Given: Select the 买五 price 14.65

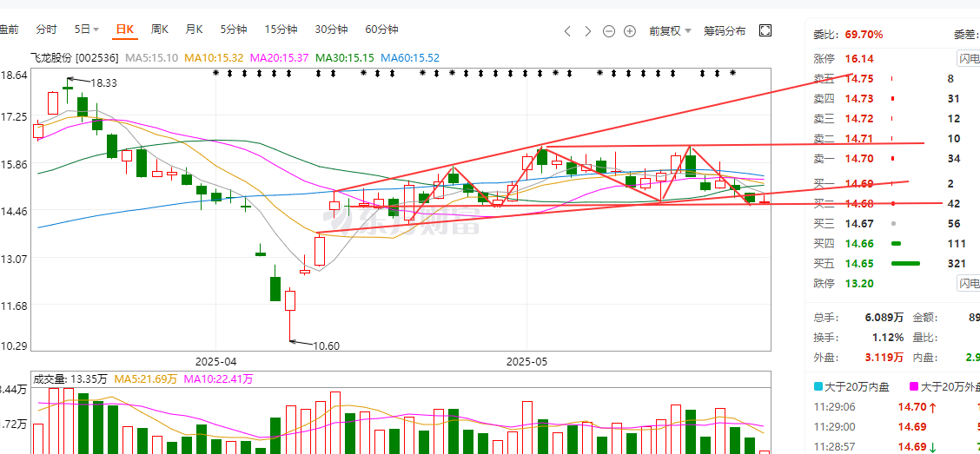Looking at the screenshot, I should click(858, 264).
